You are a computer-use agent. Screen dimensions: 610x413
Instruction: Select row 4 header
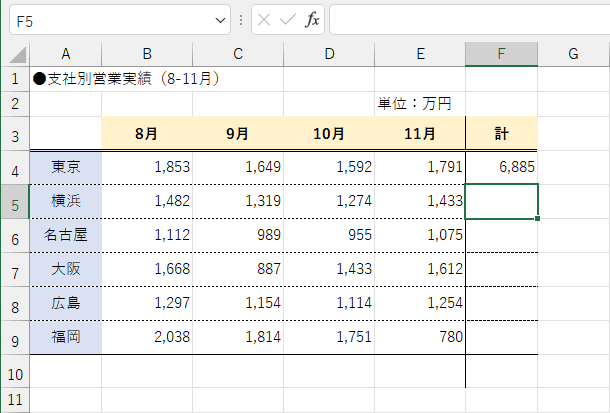(x=15, y=168)
